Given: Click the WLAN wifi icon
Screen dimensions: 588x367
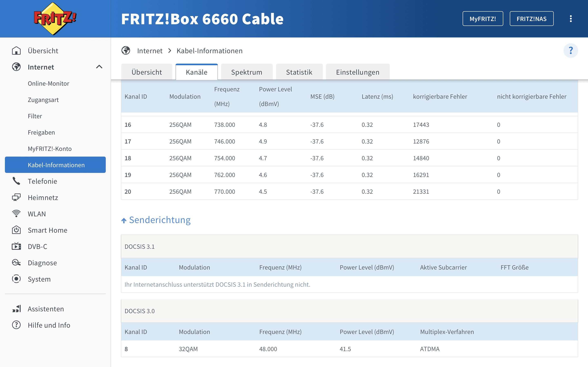Looking at the screenshot, I should (x=16, y=214).
